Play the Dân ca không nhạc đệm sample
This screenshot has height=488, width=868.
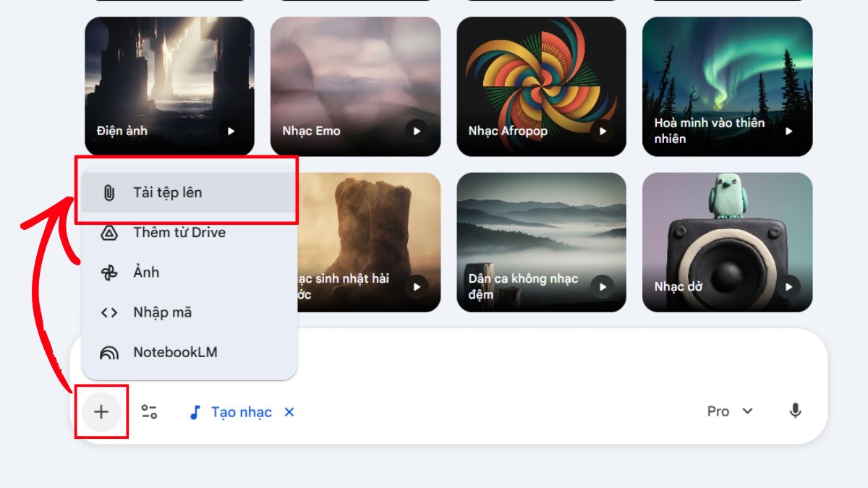(603, 287)
